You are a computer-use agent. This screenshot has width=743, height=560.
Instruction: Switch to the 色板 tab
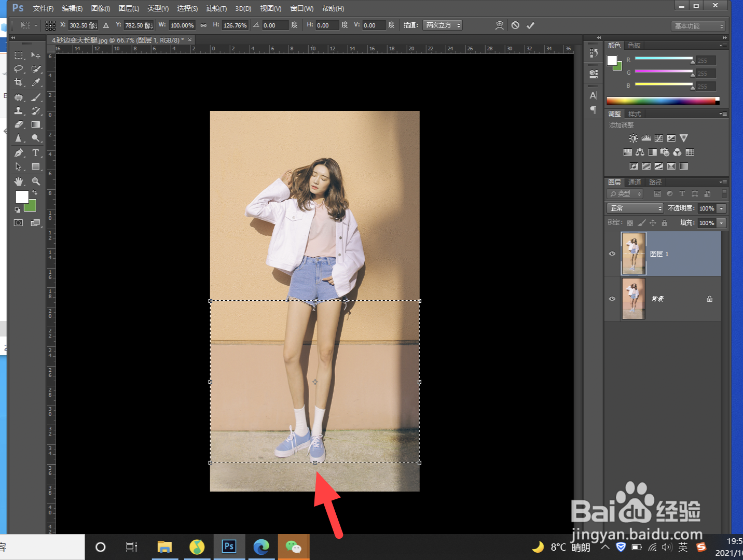click(x=634, y=46)
